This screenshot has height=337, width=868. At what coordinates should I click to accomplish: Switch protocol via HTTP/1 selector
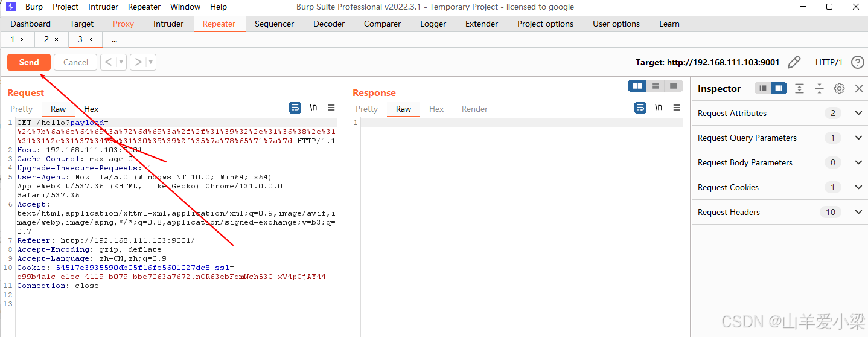tap(829, 62)
